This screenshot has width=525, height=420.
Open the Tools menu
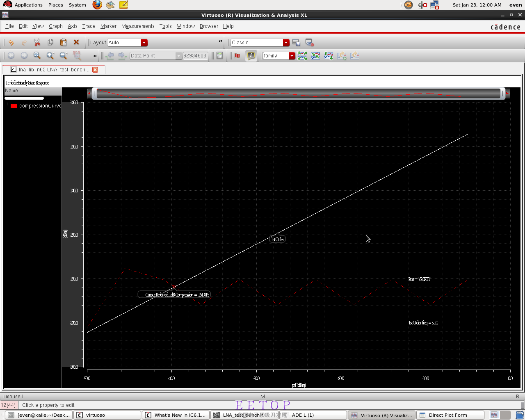coord(166,26)
